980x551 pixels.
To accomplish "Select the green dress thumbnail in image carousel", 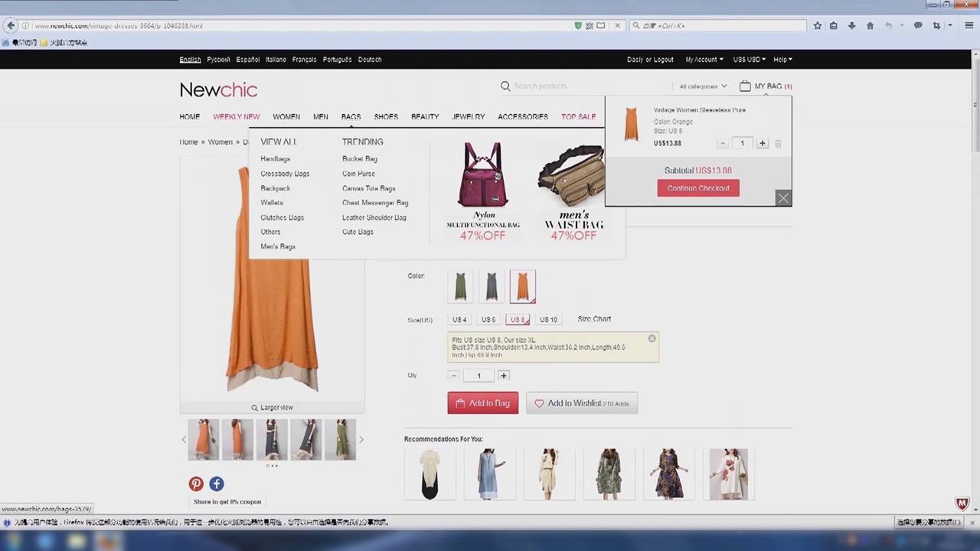I will pyautogui.click(x=340, y=439).
